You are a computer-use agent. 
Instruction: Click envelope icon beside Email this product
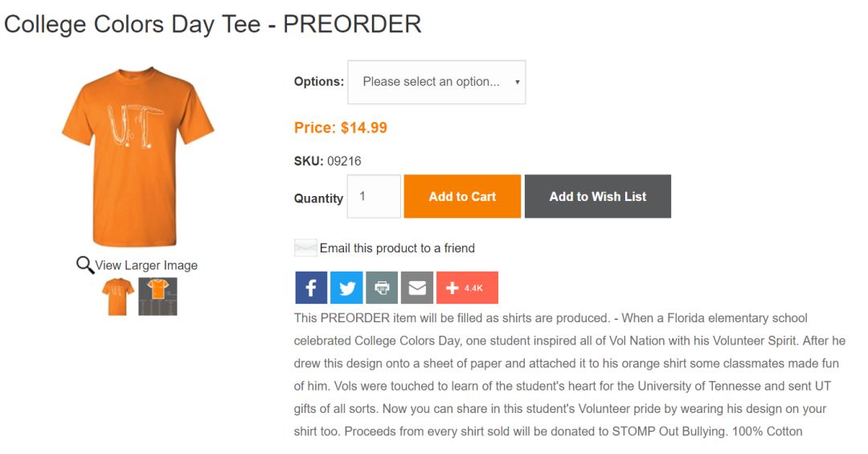pos(305,248)
